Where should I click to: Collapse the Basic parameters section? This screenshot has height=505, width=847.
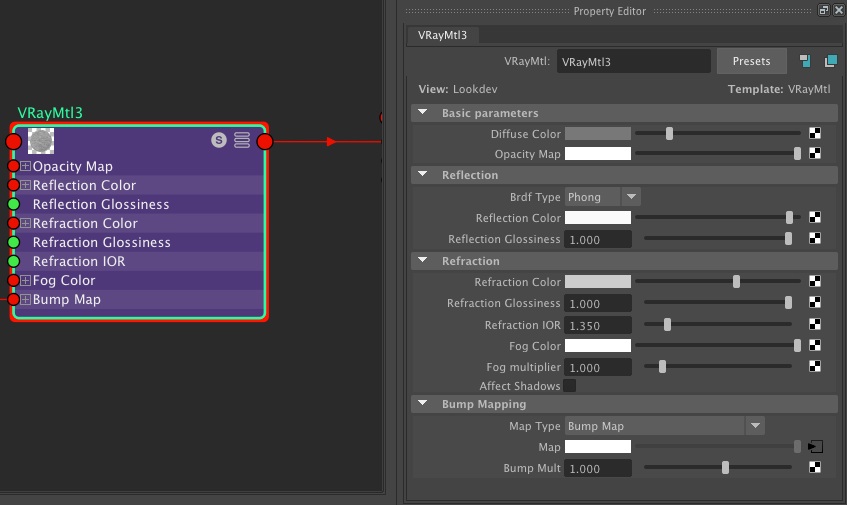click(423, 112)
